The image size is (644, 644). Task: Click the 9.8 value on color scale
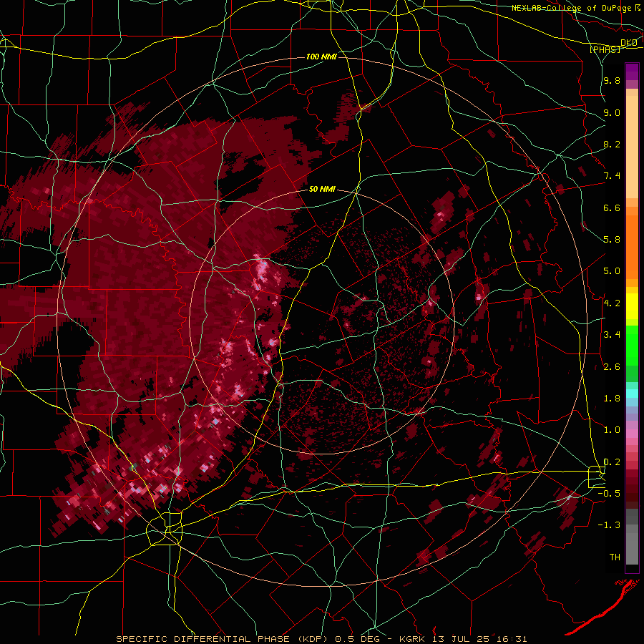(x=612, y=81)
